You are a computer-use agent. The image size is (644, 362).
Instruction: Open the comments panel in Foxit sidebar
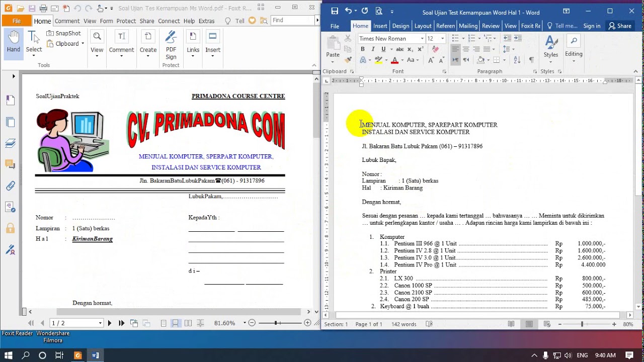[x=11, y=164]
